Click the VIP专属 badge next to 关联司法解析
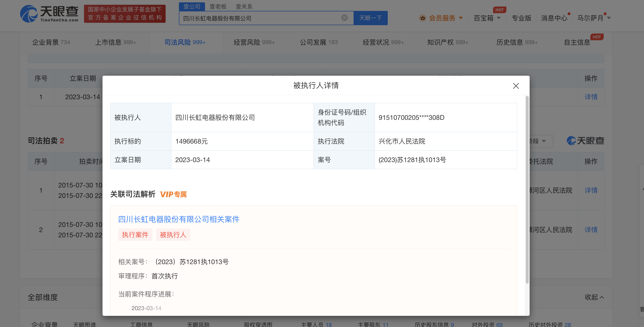This screenshot has width=644, height=327. click(174, 194)
